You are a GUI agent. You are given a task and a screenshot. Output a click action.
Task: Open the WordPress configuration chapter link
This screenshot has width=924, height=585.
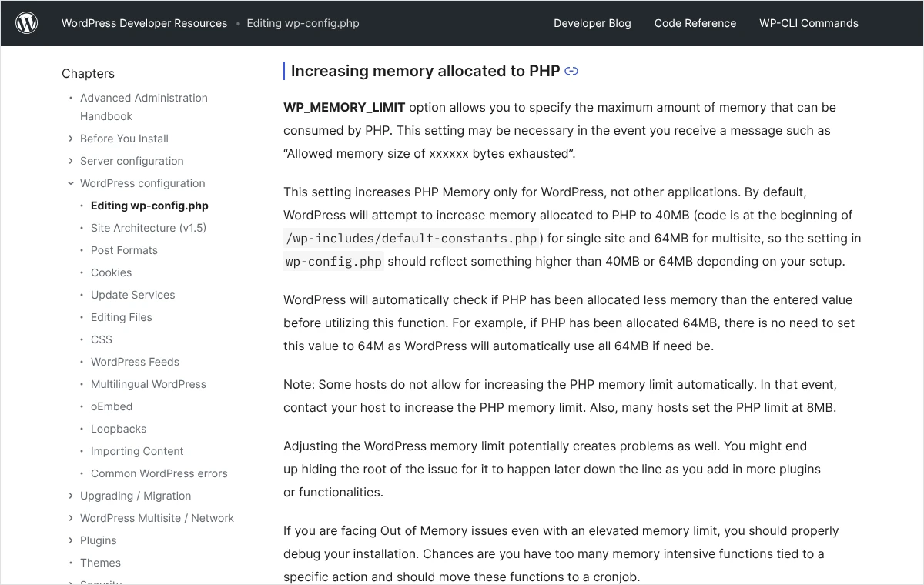coord(142,183)
